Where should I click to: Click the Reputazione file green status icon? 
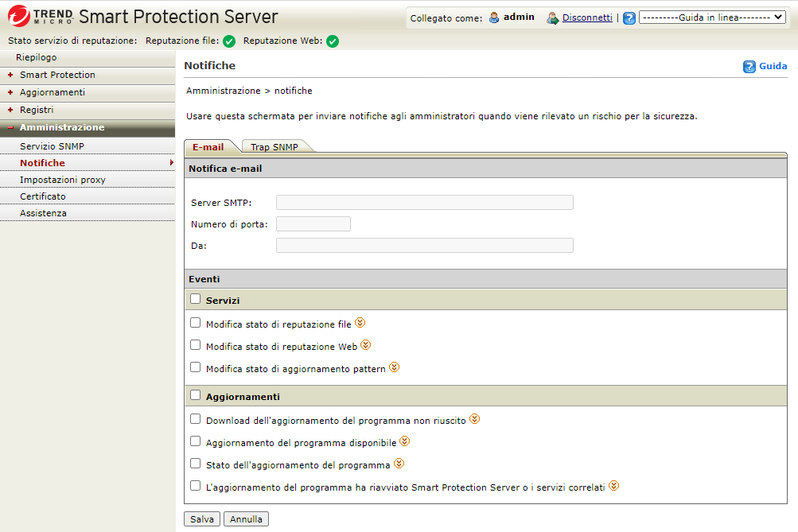click(229, 41)
